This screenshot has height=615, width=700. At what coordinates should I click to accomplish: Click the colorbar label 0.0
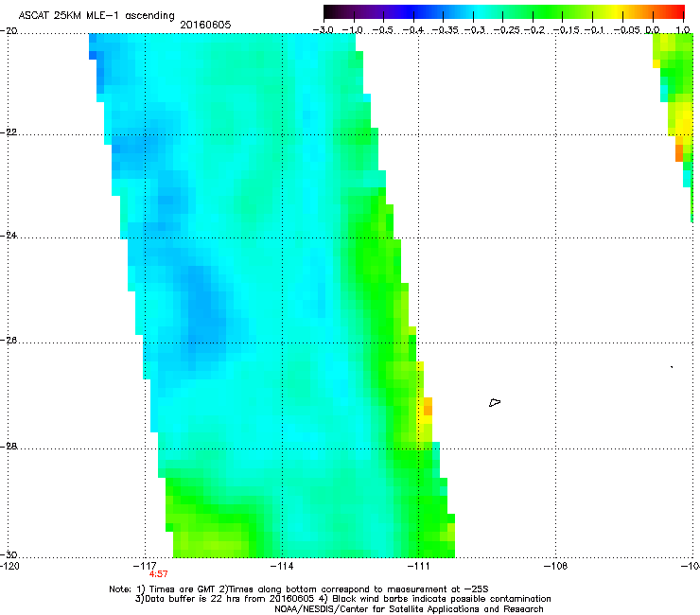pyautogui.click(x=653, y=30)
